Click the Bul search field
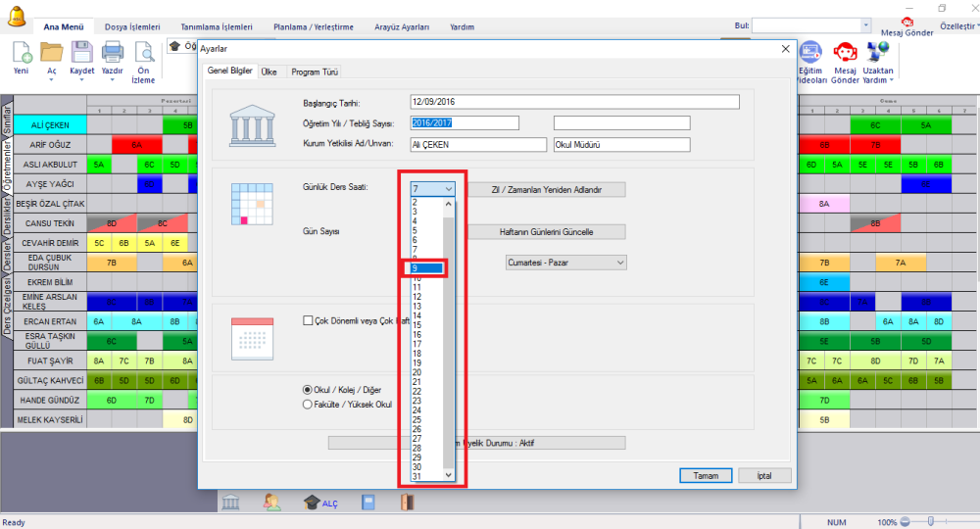980x529 pixels. (807, 25)
